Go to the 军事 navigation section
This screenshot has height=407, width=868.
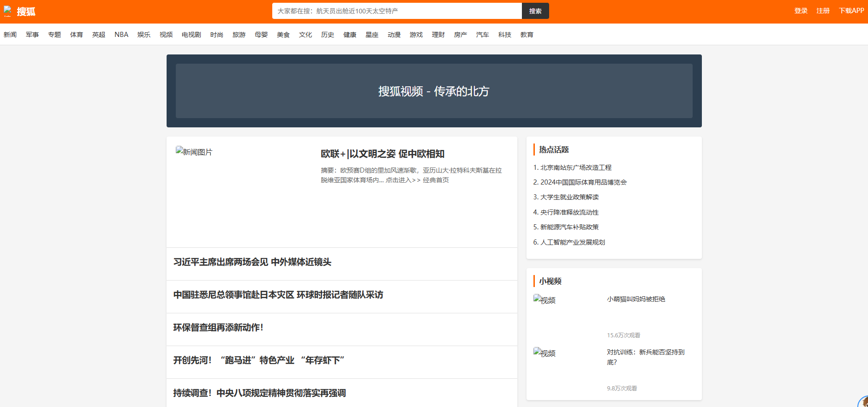[32, 35]
